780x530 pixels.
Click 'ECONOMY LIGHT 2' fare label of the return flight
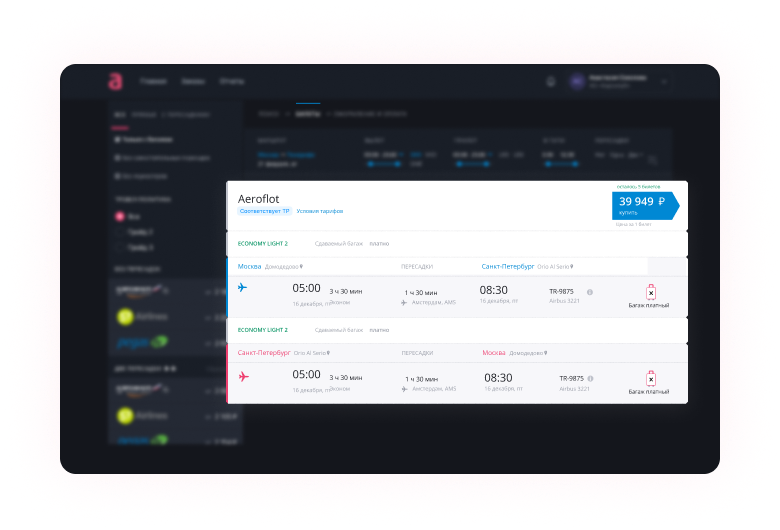(263, 330)
